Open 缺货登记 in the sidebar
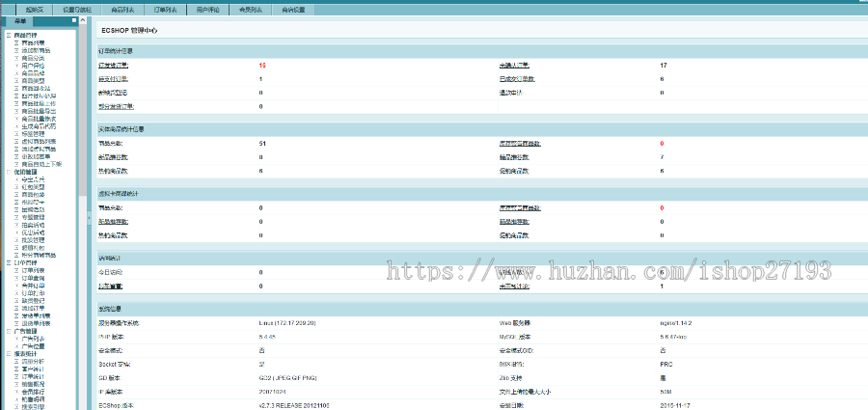This screenshot has height=410, width=868. pos(33,300)
